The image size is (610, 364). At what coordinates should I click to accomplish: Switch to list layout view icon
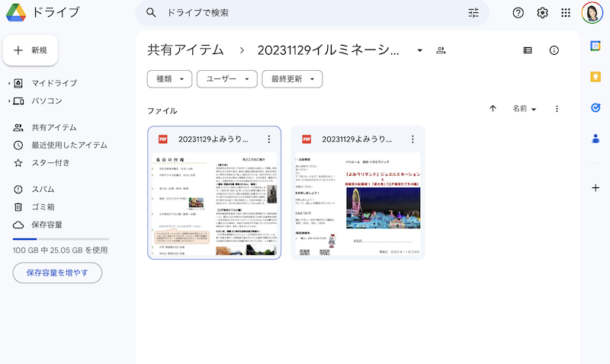tap(528, 50)
